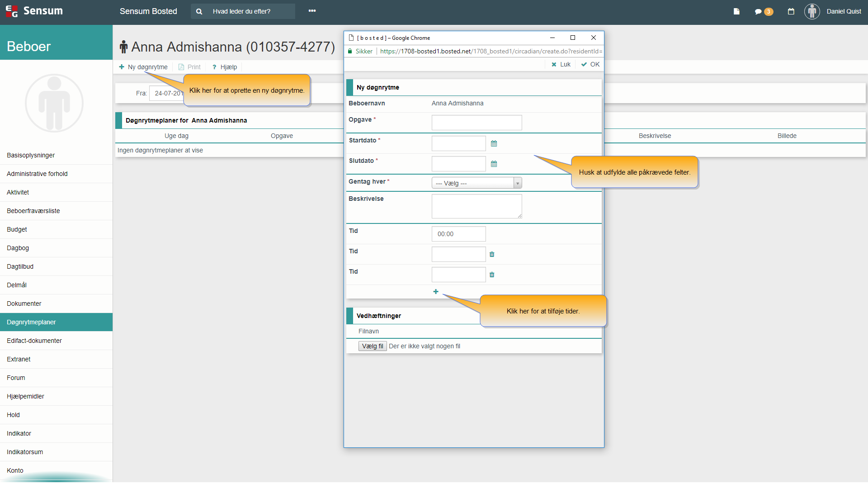Delete second Tid row with trash icon
Screen dimensions: 868x484
pyautogui.click(x=492, y=254)
